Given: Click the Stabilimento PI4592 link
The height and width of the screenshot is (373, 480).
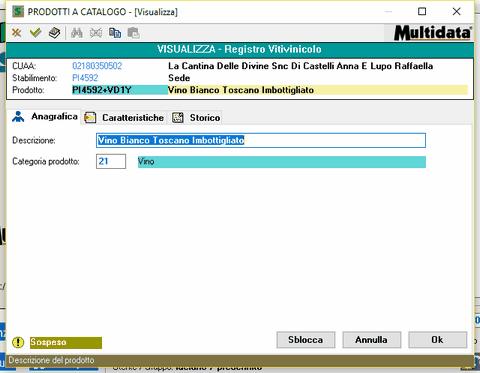Looking at the screenshot, I should [x=85, y=78].
